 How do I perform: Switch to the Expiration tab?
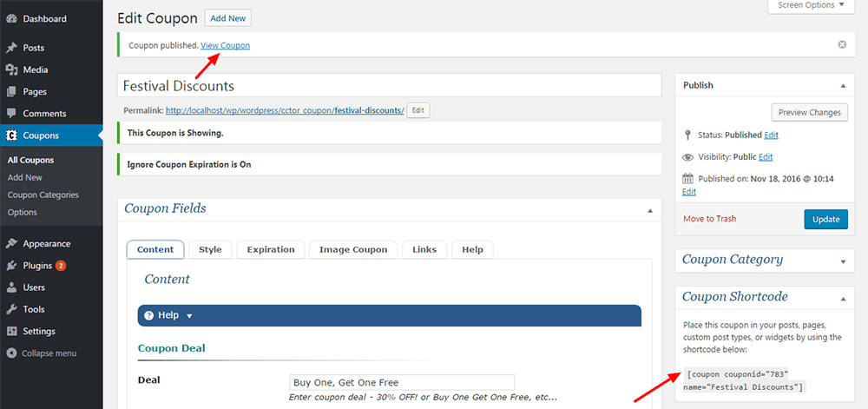tap(271, 249)
